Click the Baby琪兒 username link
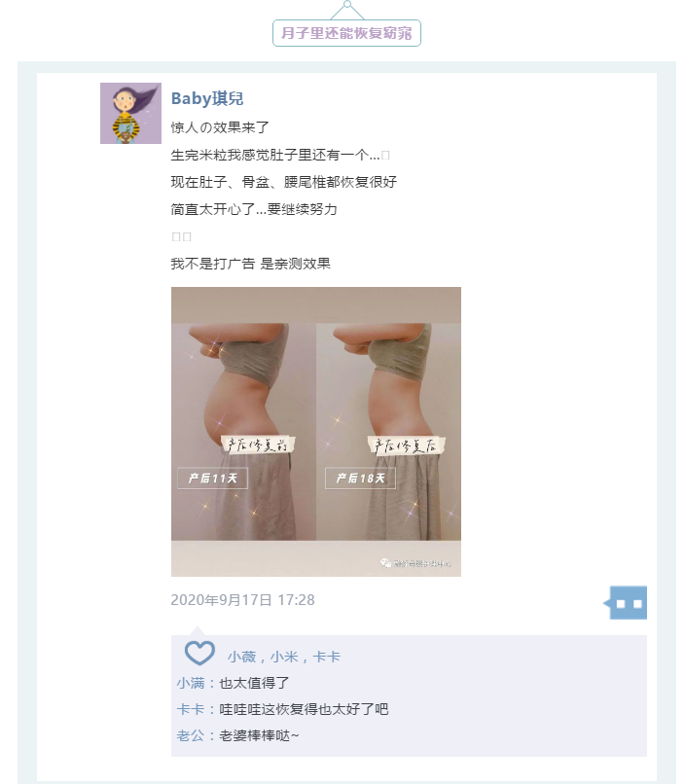Viewport: 685px width, 784px height. (x=207, y=98)
